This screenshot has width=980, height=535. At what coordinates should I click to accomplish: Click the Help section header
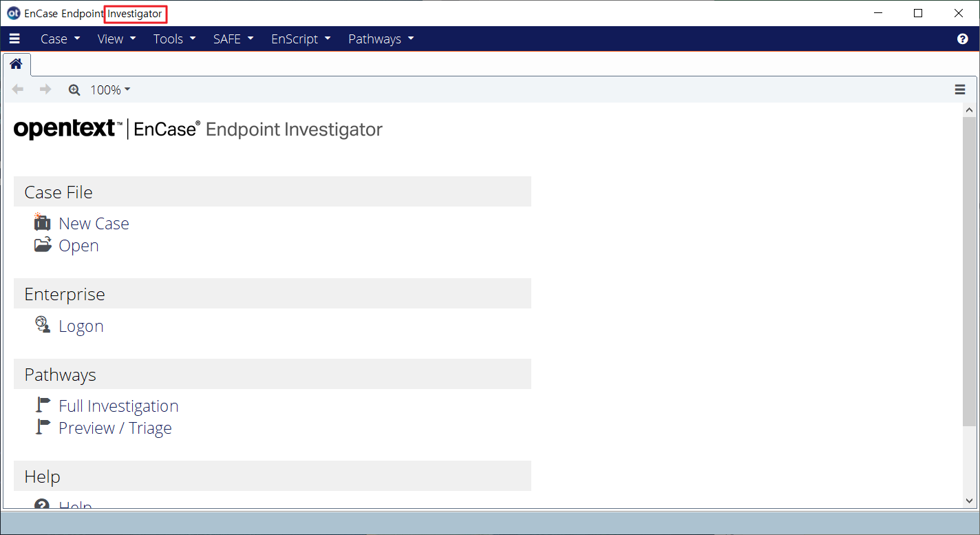click(x=273, y=476)
